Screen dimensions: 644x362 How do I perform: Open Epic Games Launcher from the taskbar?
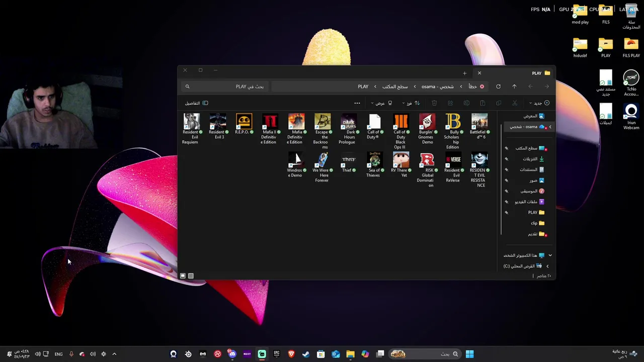click(277, 354)
